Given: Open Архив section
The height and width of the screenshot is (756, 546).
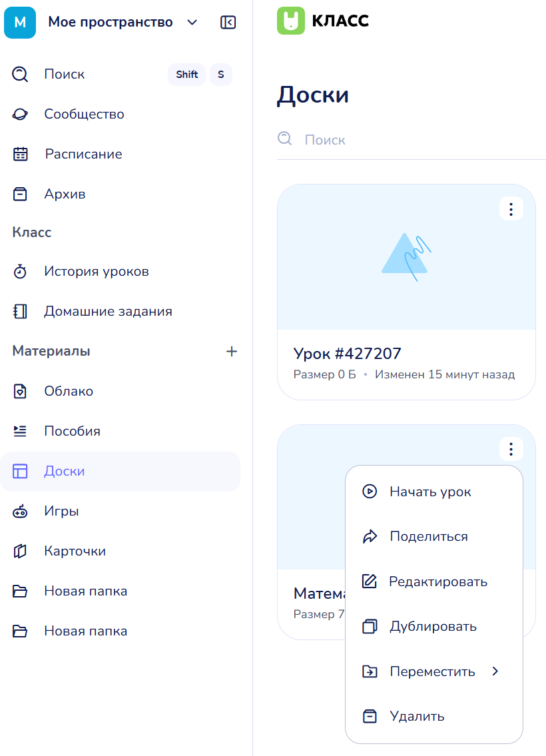Looking at the screenshot, I should [x=121, y=194].
